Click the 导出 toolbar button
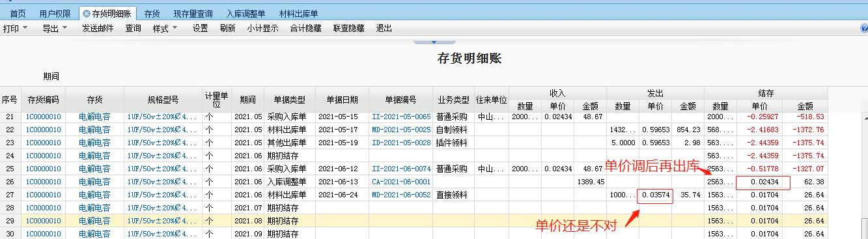868x239 pixels. (x=51, y=28)
